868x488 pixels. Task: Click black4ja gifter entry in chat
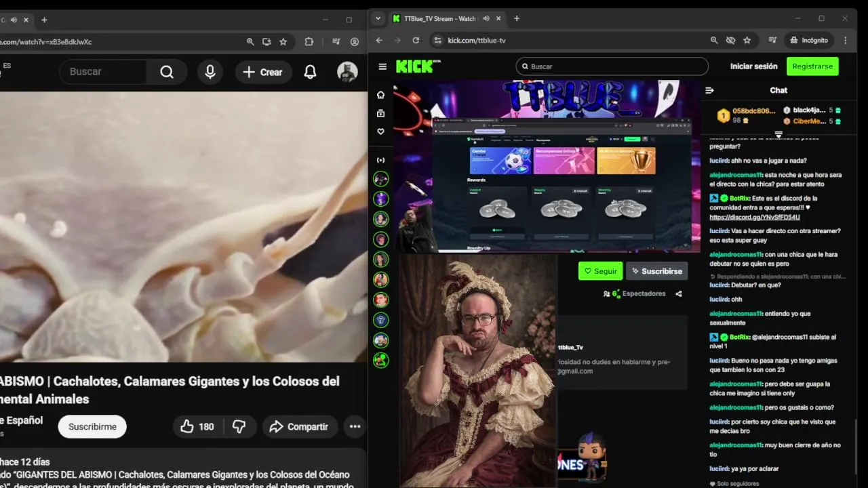(812, 110)
